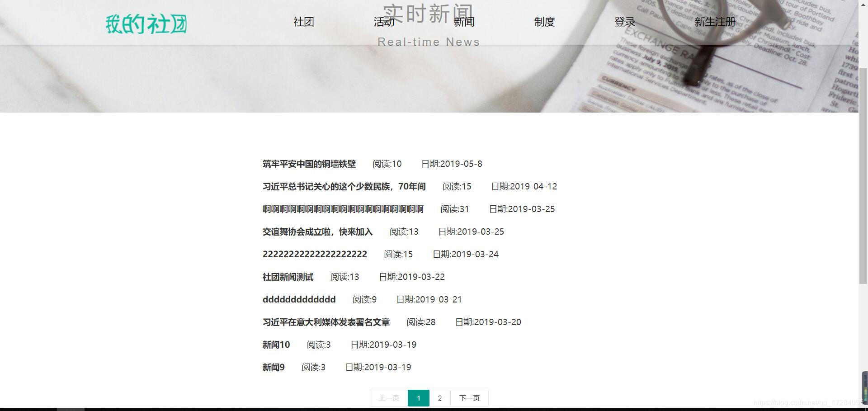This screenshot has height=411, width=868.
Task: Open the 22222222222222222222 news item
Action: tap(315, 254)
